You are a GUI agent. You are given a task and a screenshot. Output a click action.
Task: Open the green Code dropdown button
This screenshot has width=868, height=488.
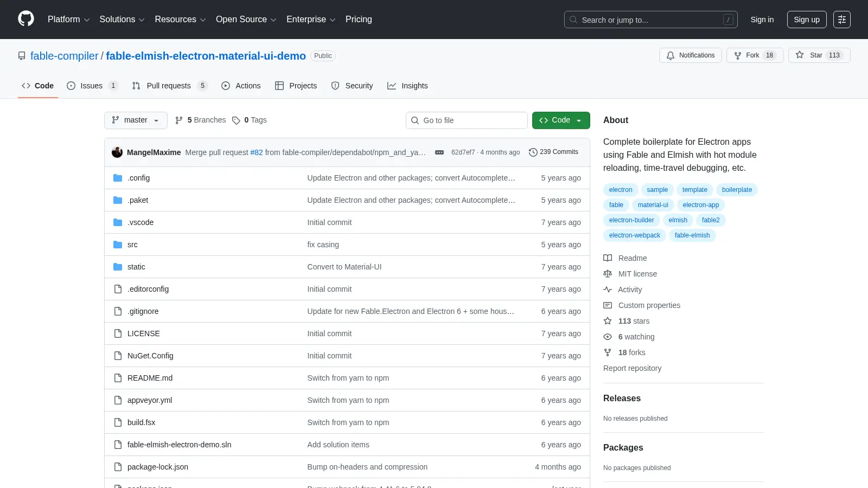click(x=561, y=120)
